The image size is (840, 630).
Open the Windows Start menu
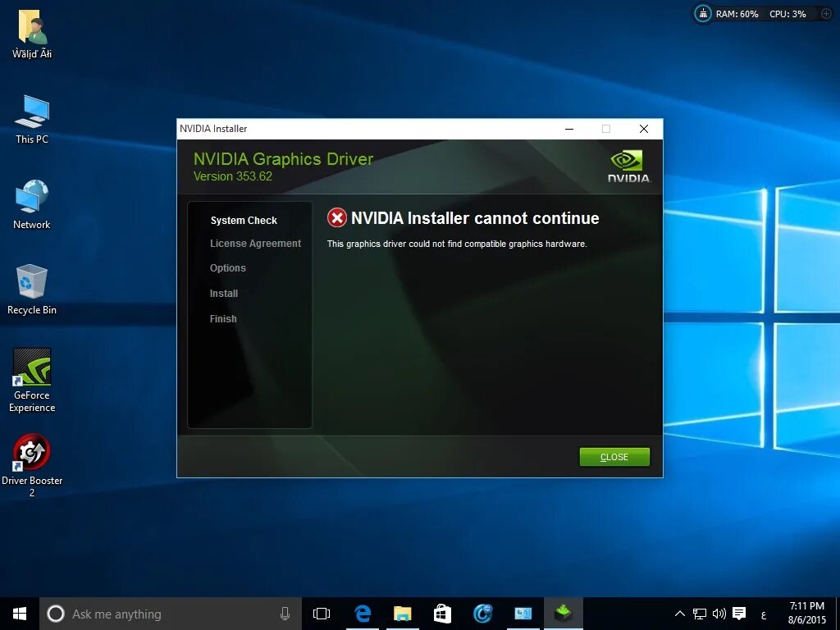[x=20, y=614]
